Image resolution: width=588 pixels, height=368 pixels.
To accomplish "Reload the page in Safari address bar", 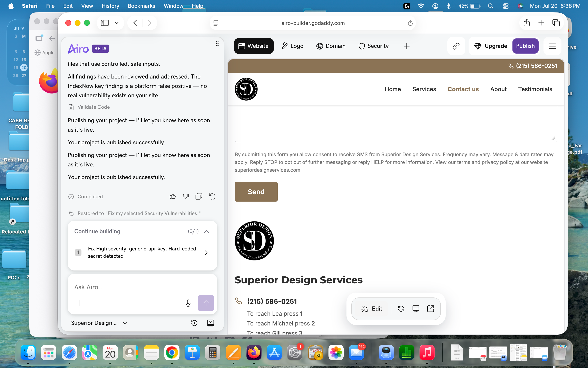I will (x=410, y=23).
